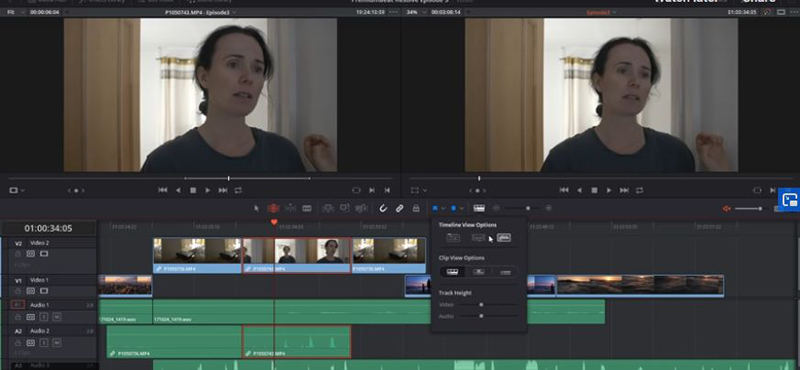Enable stacked timelines view option
800x370 pixels.
[x=453, y=237]
